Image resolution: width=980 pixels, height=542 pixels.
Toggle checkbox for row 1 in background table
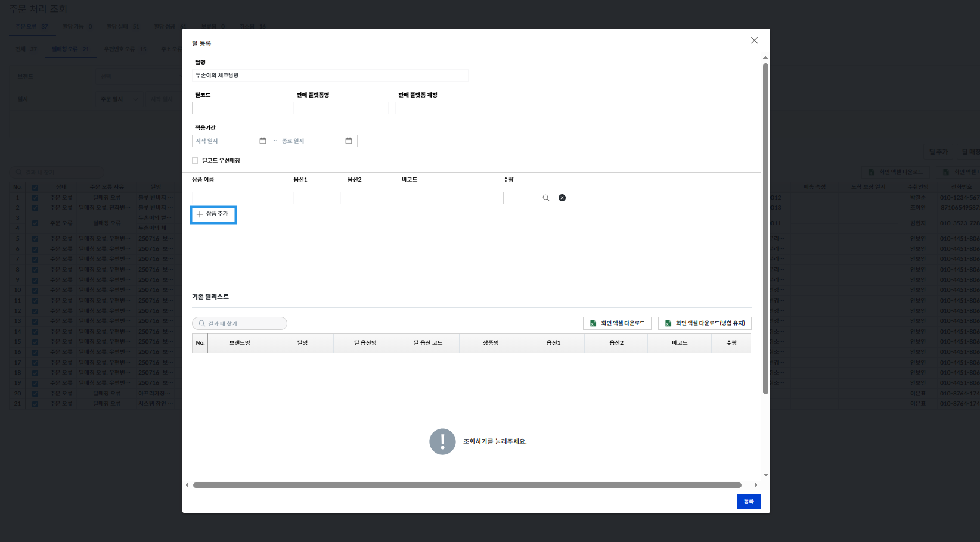pos(35,198)
